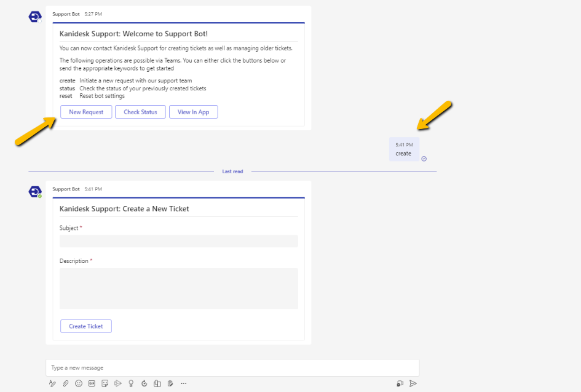This screenshot has width=581, height=392.
Task: Click the 'status' keyword in the welcome card
Action: tap(67, 88)
